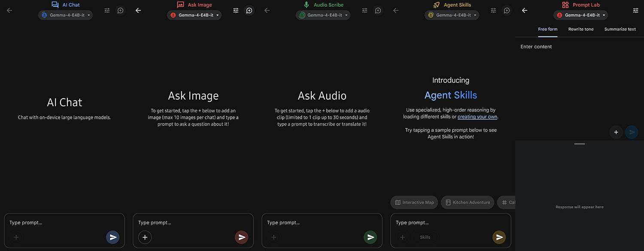Go back from the Ask Image screen

138,10
